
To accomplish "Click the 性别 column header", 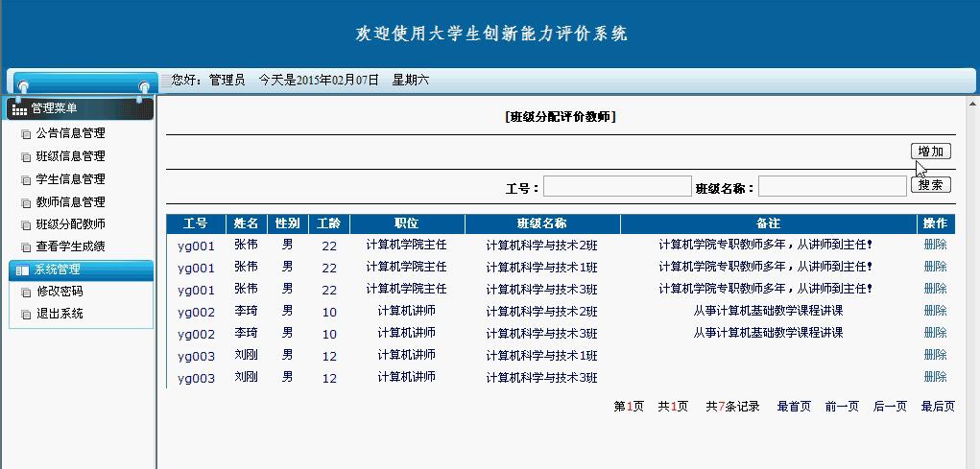I will point(288,223).
